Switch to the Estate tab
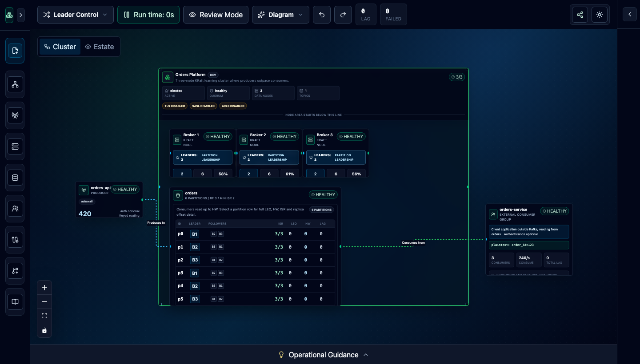 coord(100,47)
